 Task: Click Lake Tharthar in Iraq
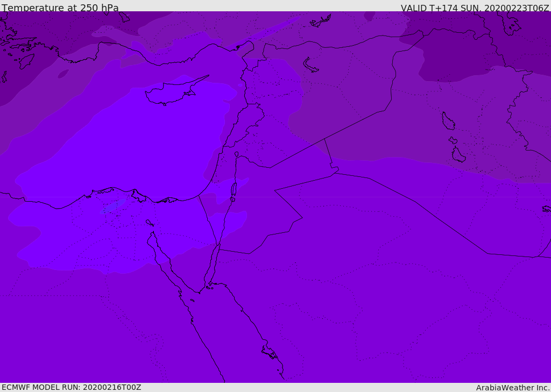click(x=448, y=122)
